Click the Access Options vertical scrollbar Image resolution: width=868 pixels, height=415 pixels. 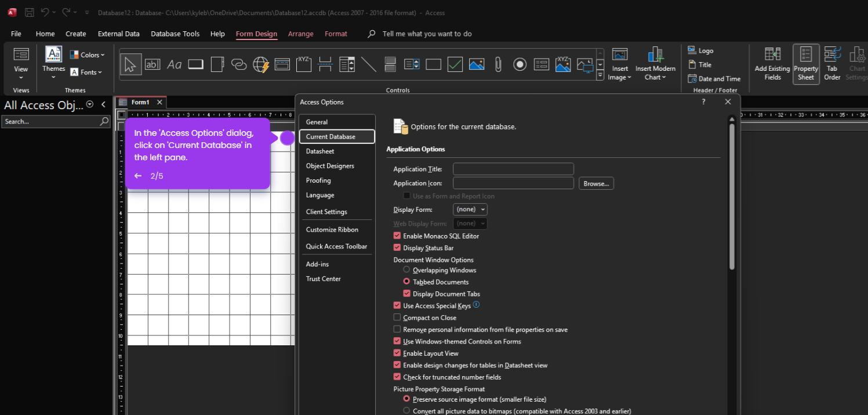click(732, 196)
